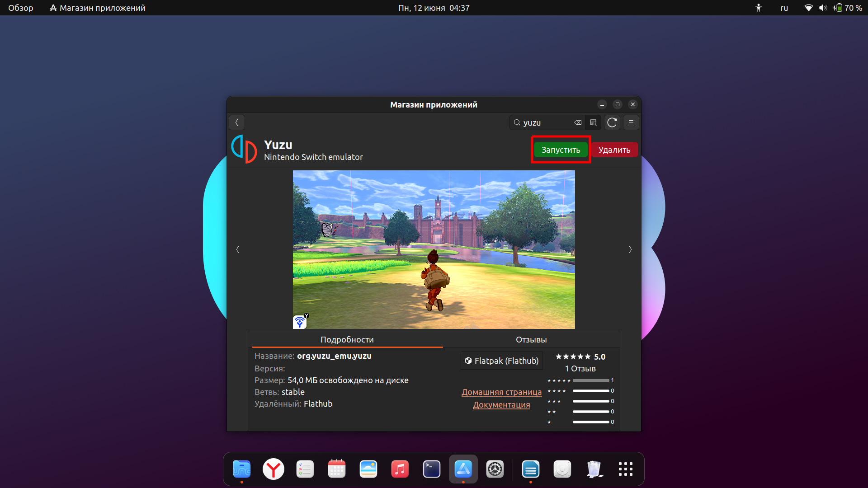Click the '54,0 МБ освобождено на диске' text
Image resolution: width=868 pixels, height=488 pixels.
click(348, 380)
